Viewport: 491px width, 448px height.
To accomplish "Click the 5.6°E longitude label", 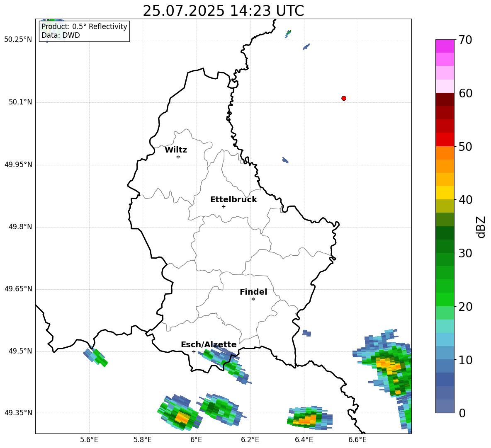I will 89,440.
